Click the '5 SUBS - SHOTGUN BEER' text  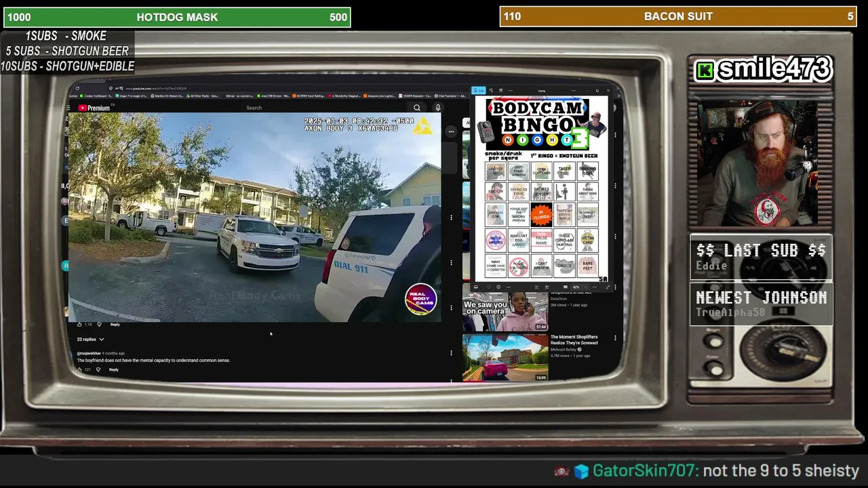pos(67,51)
